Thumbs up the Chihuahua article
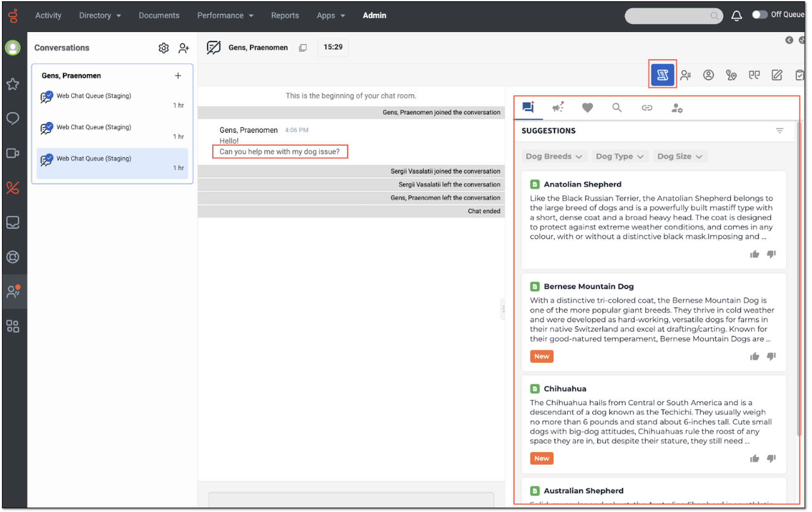 point(755,459)
